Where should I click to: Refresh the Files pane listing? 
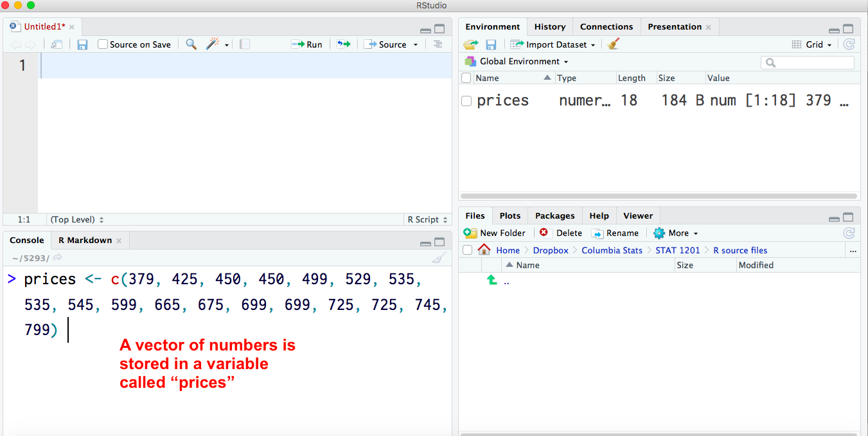click(849, 233)
